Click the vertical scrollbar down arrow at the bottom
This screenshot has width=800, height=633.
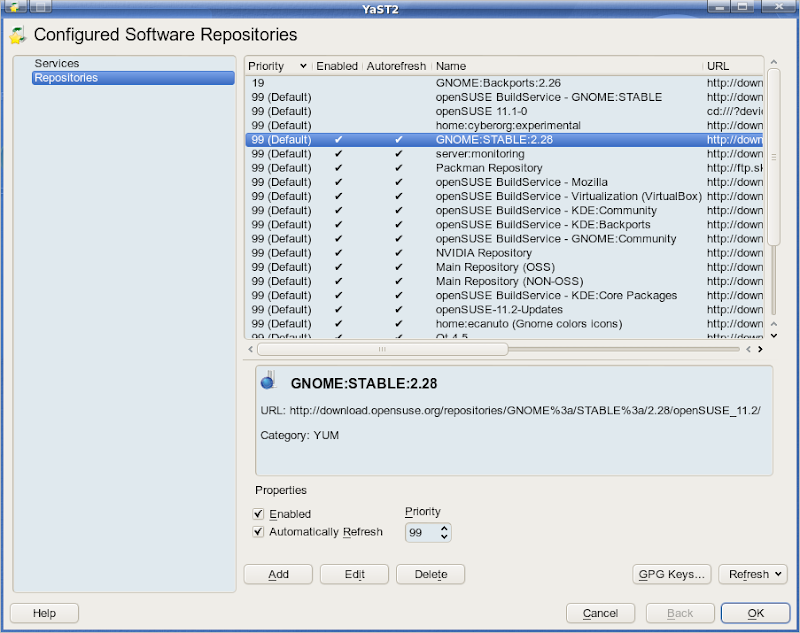(774, 336)
